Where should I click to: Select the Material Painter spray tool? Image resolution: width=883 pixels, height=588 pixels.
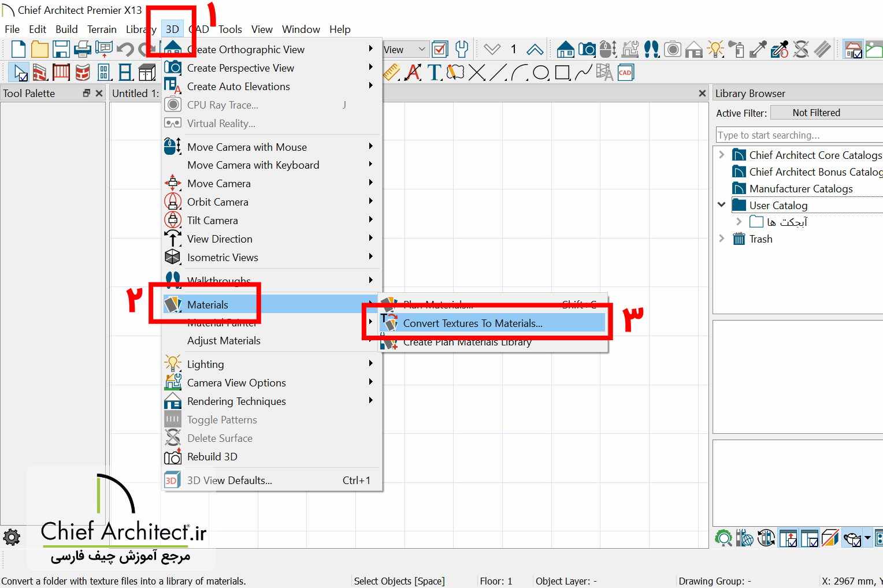(x=737, y=49)
